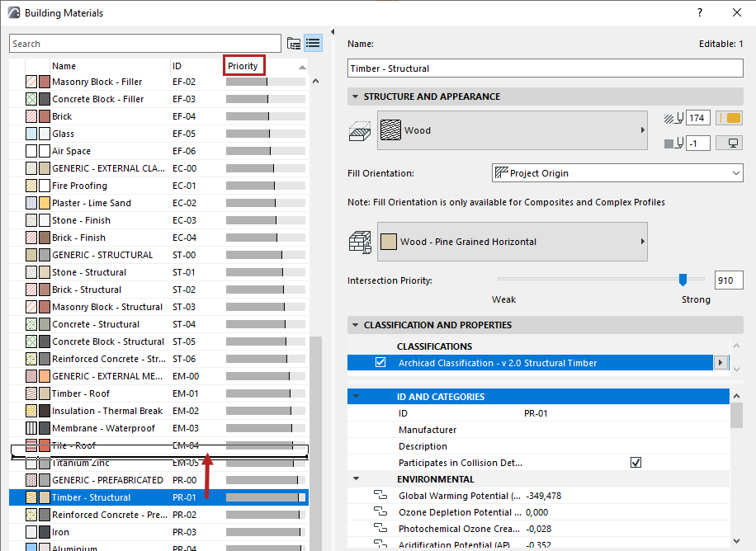Click surface icon of Masonry Block - Structural
The width and height of the screenshot is (756, 551).
click(x=45, y=307)
